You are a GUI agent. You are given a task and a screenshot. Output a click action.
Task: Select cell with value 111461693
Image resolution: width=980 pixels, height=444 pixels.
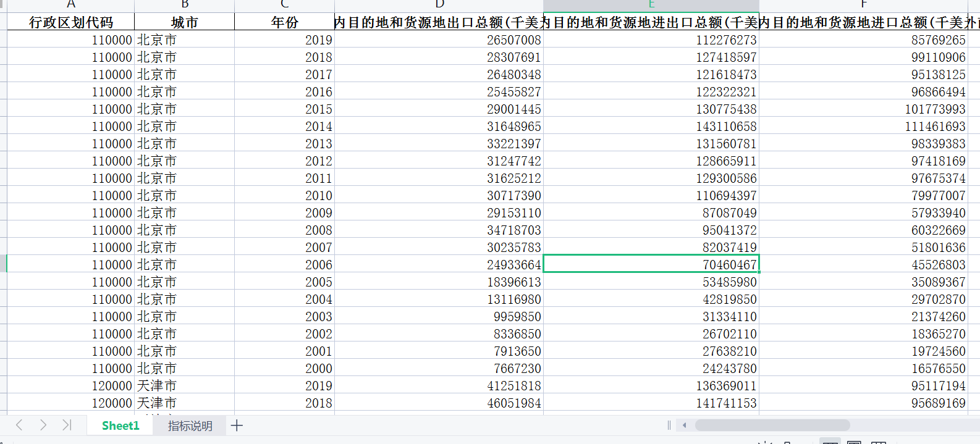click(x=864, y=126)
